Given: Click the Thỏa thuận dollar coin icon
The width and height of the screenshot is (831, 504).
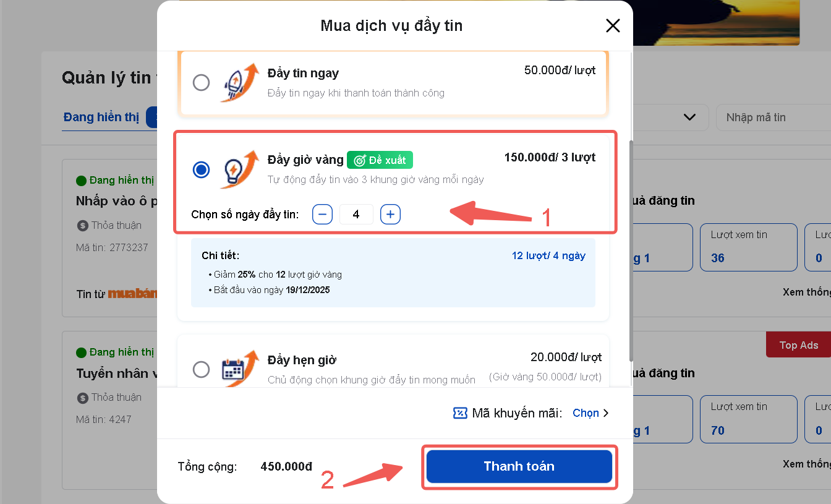Looking at the screenshot, I should tap(82, 226).
